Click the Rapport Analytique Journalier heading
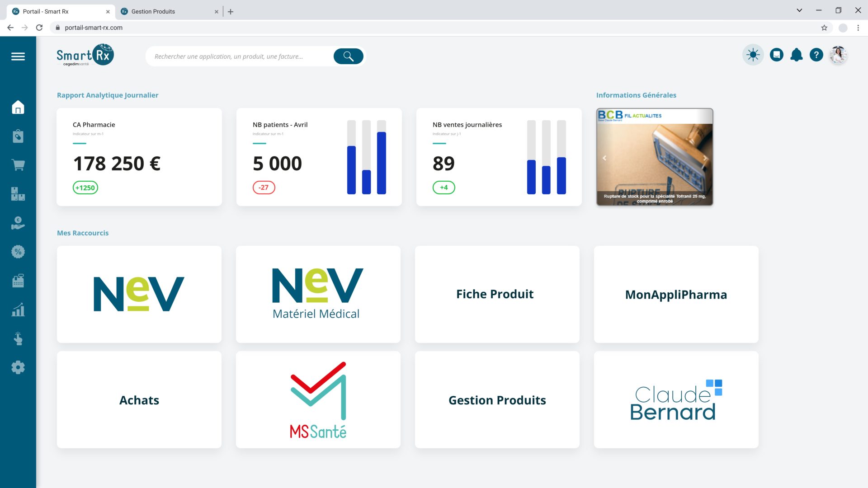The image size is (868, 488). [x=108, y=95]
